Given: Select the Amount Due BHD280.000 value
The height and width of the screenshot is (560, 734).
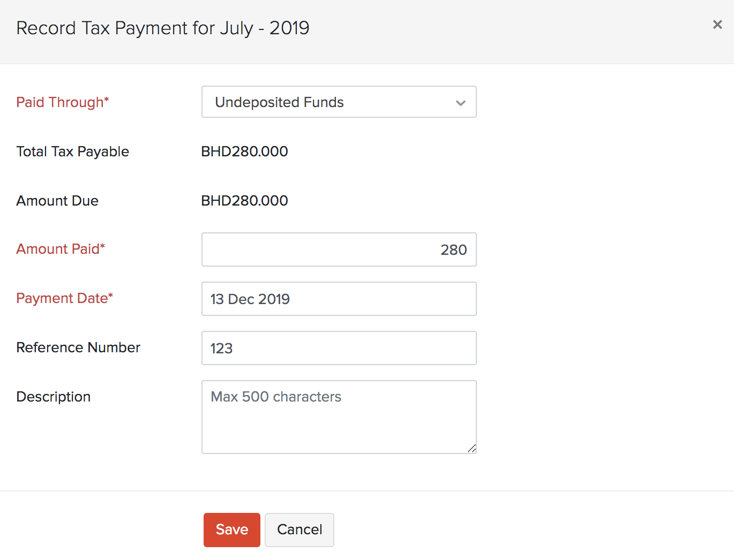Looking at the screenshot, I should point(244,201).
